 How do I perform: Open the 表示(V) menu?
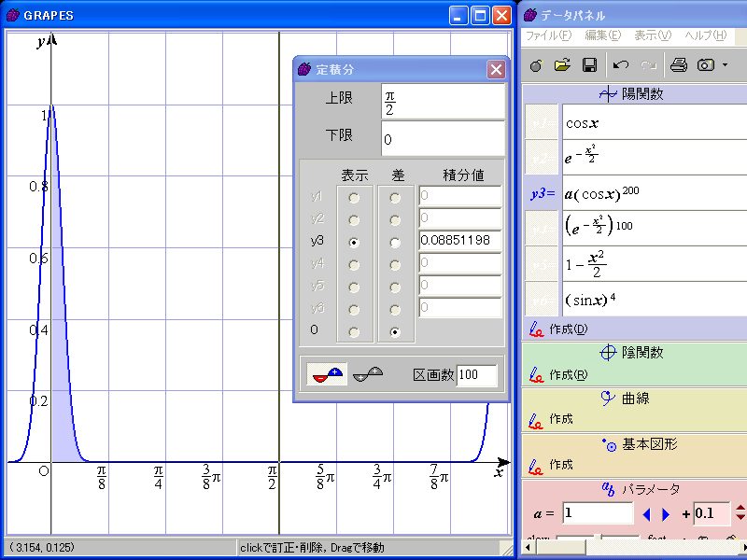tap(653, 35)
